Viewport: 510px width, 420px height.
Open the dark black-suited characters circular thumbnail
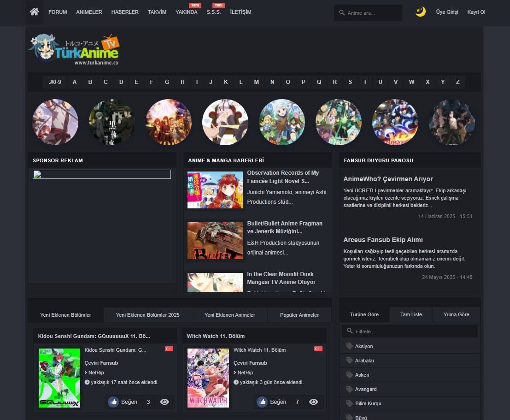pos(112,122)
